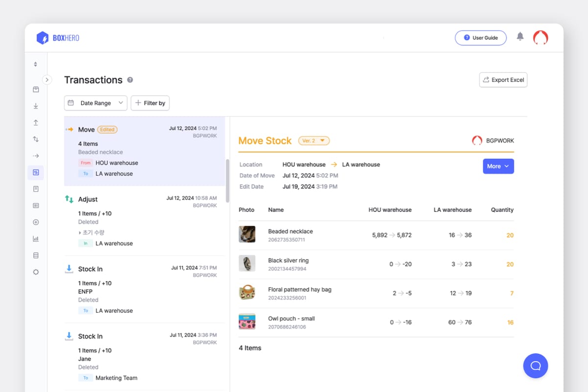Open the Stock In sidebar icon
Screen dimensions: 588x392
tap(35, 105)
